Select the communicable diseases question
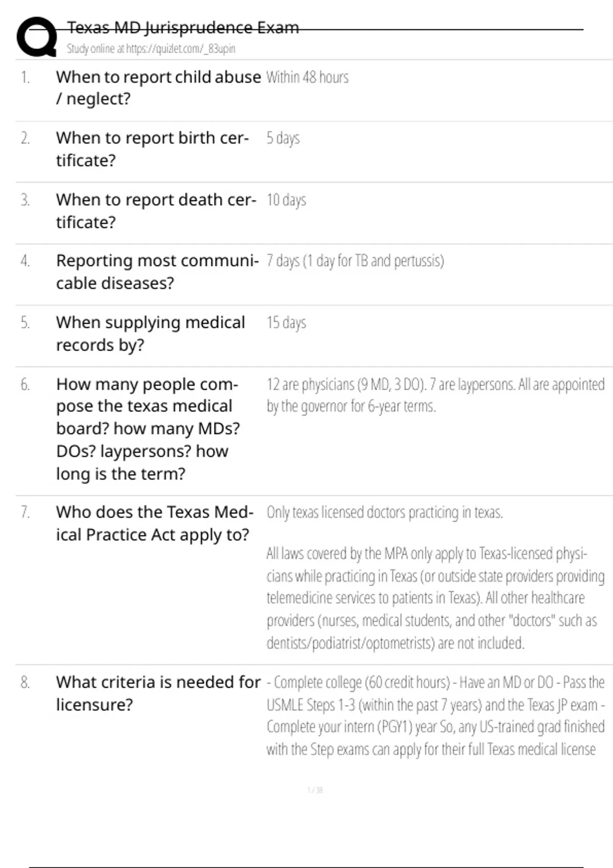Screen dimensions: 613x868 point(157,271)
